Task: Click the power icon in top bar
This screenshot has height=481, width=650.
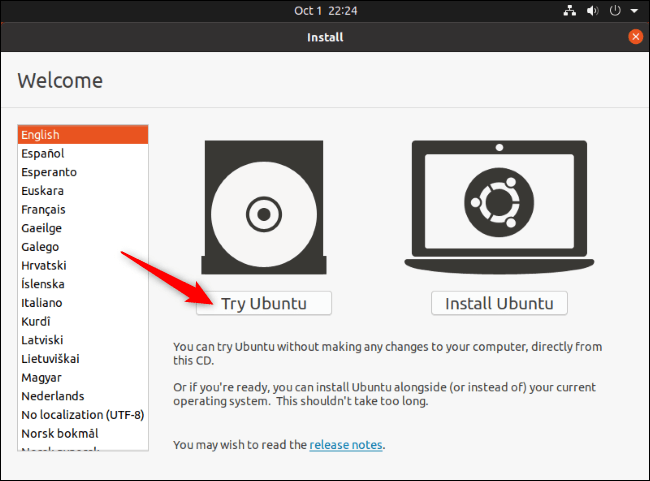Action: (615, 11)
